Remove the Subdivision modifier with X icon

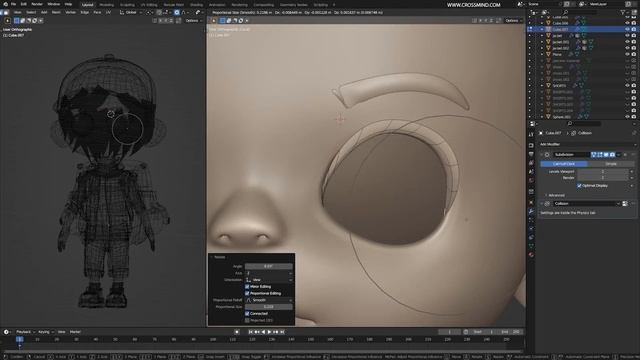click(x=625, y=155)
